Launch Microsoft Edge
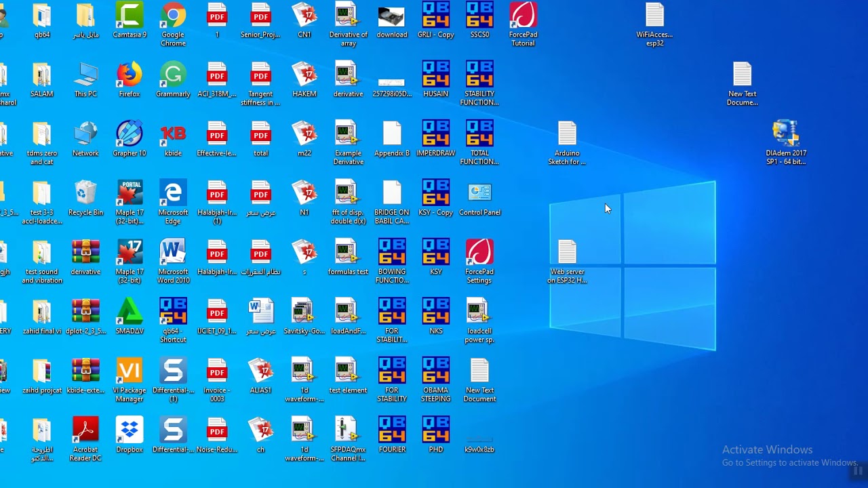 [173, 203]
